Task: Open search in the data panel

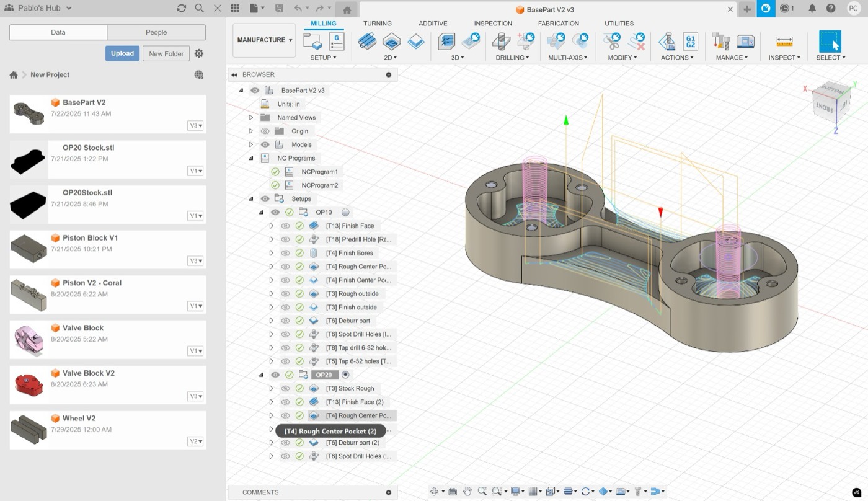Action: 199,8
